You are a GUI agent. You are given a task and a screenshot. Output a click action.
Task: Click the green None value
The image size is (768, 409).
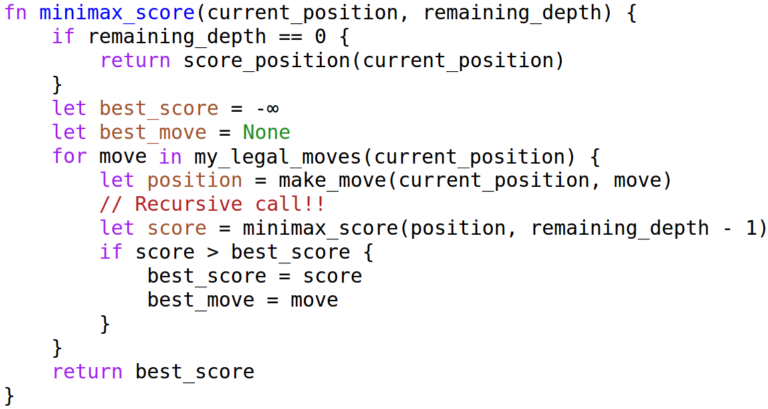click(x=266, y=132)
